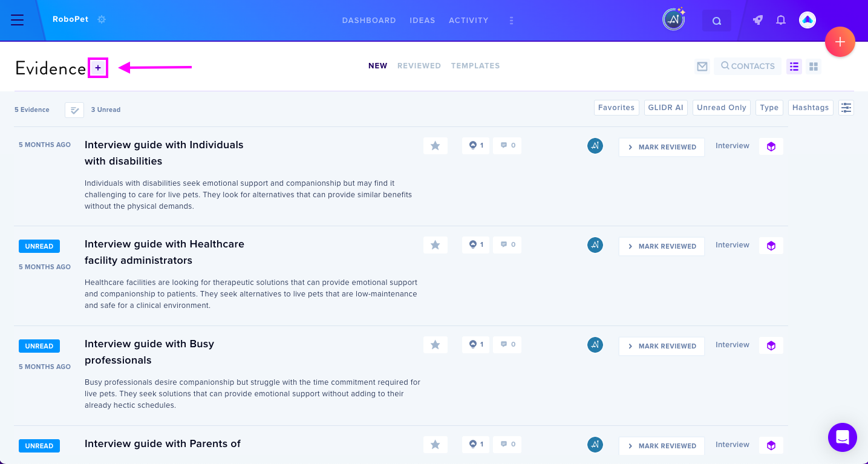Image resolution: width=868 pixels, height=464 pixels.
Task: Click the red floating add button
Action: 840,42
